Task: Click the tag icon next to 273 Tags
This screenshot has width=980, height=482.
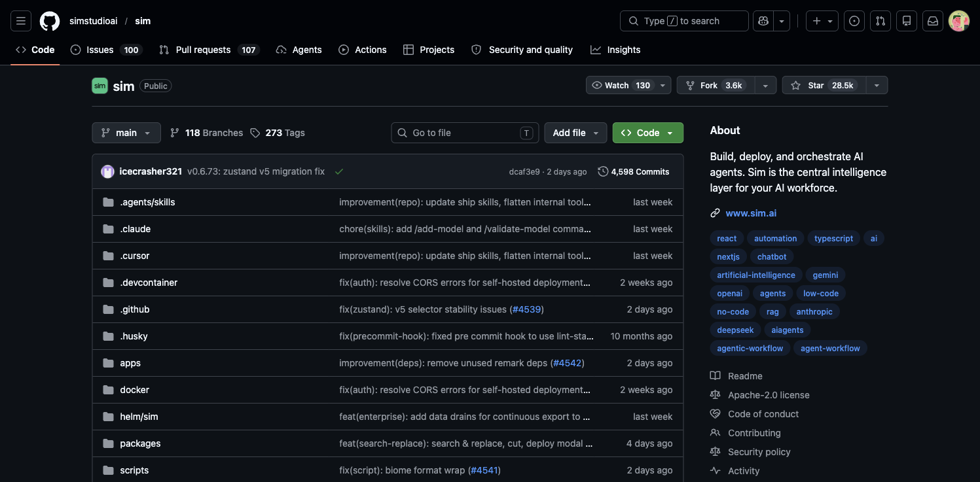Action: tap(255, 133)
